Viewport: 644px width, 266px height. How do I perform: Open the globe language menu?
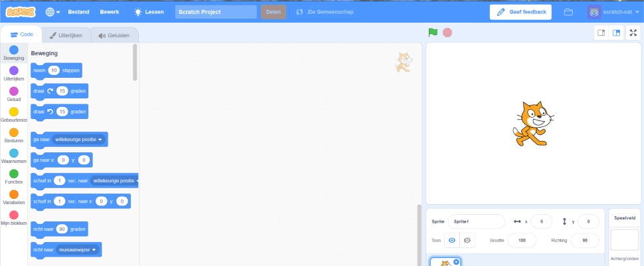[52, 12]
